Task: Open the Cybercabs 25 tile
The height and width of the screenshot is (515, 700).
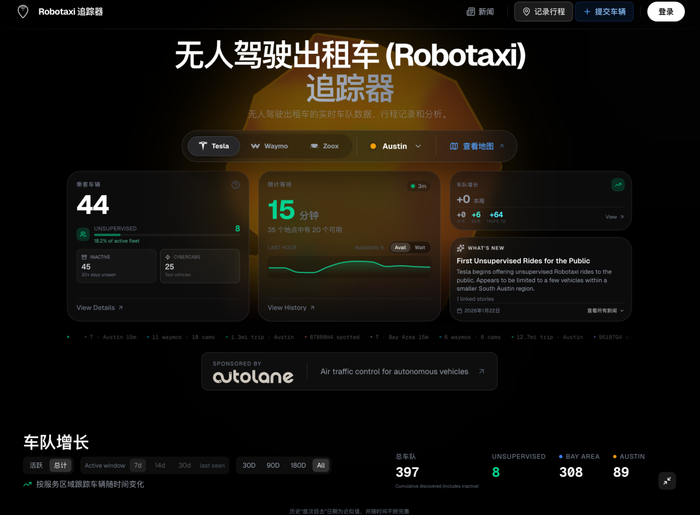Action: click(200, 266)
